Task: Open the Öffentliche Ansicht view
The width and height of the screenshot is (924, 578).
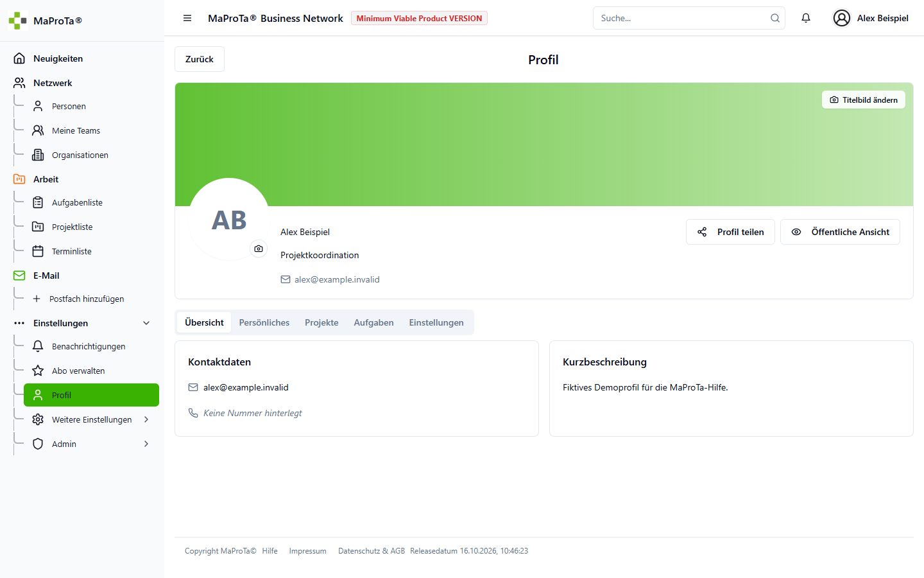Action: pyautogui.click(x=840, y=232)
